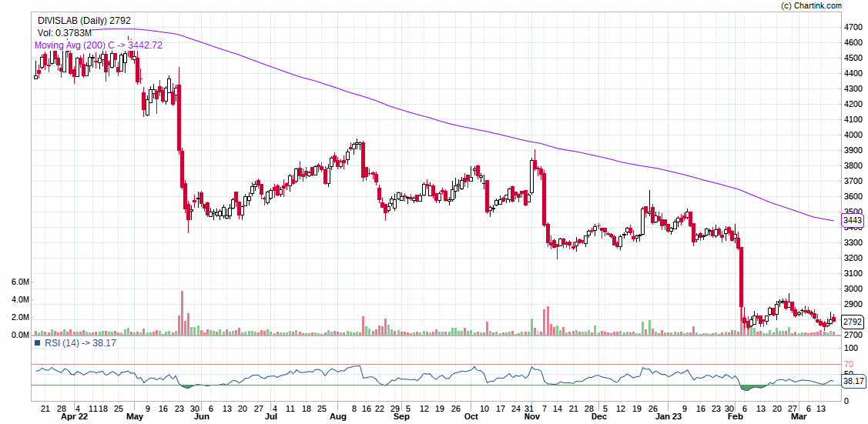
Task: Click the 0.0M volume axis label
Action: pos(20,335)
